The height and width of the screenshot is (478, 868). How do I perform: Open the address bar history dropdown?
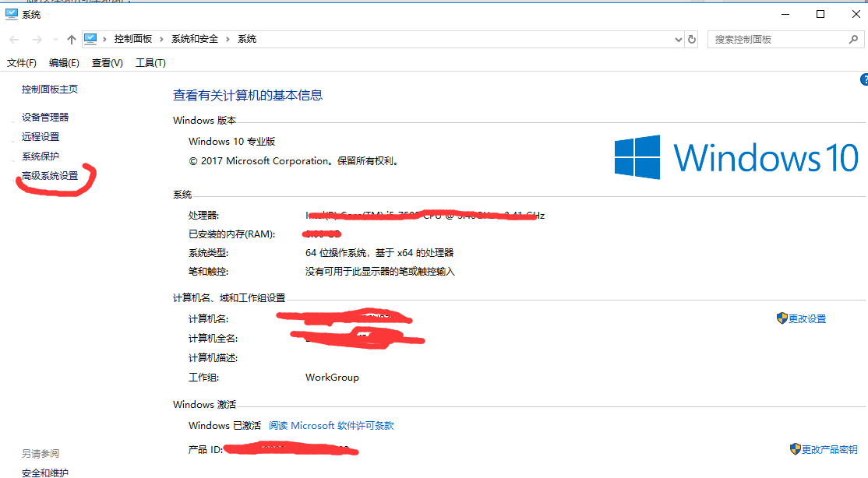pyautogui.click(x=678, y=39)
